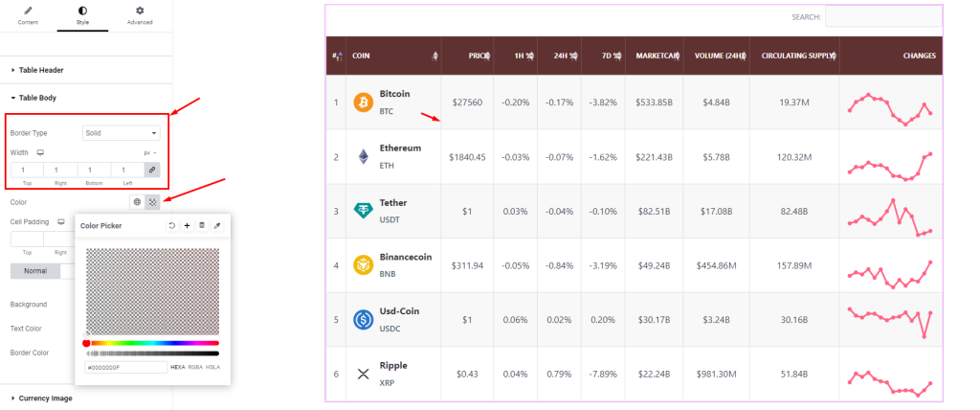Click the Bottom border width field
The height and width of the screenshot is (410, 980).
(94, 170)
